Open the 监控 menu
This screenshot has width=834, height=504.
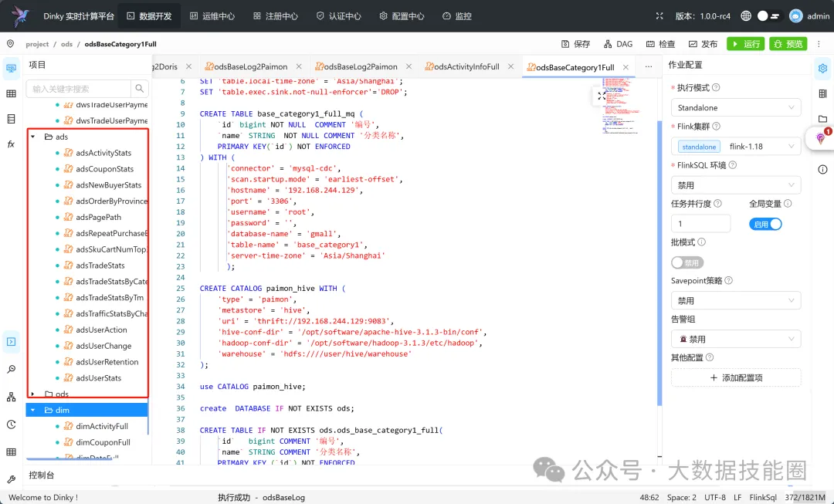457,16
